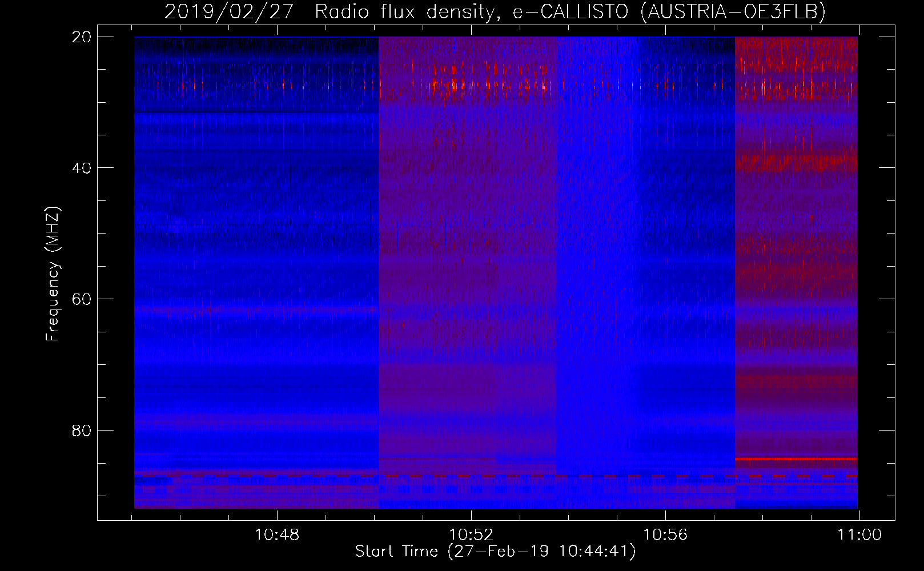Click the 10:48 time tick label
Image resolution: width=924 pixels, height=571 pixels.
click(277, 535)
